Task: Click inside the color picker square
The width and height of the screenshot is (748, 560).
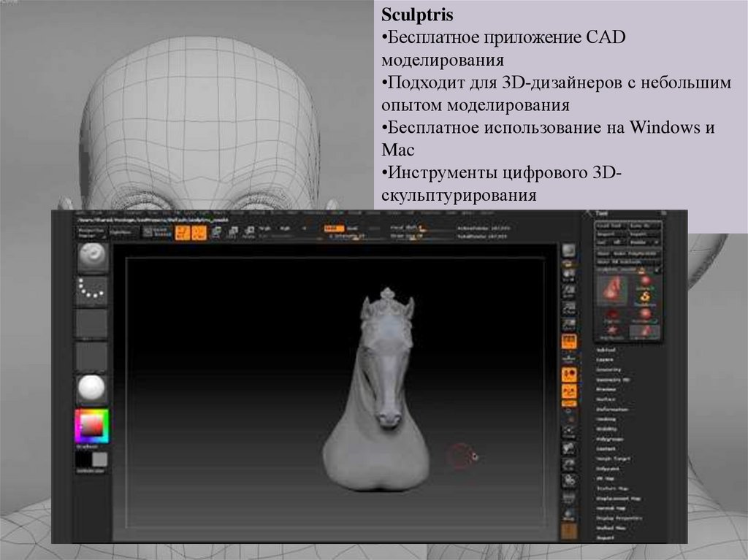Action: pos(91,423)
